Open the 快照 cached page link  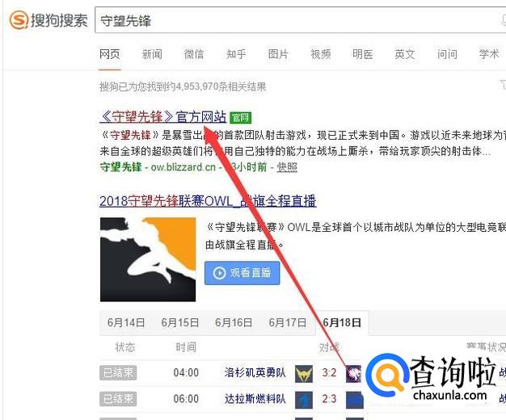coord(287,167)
